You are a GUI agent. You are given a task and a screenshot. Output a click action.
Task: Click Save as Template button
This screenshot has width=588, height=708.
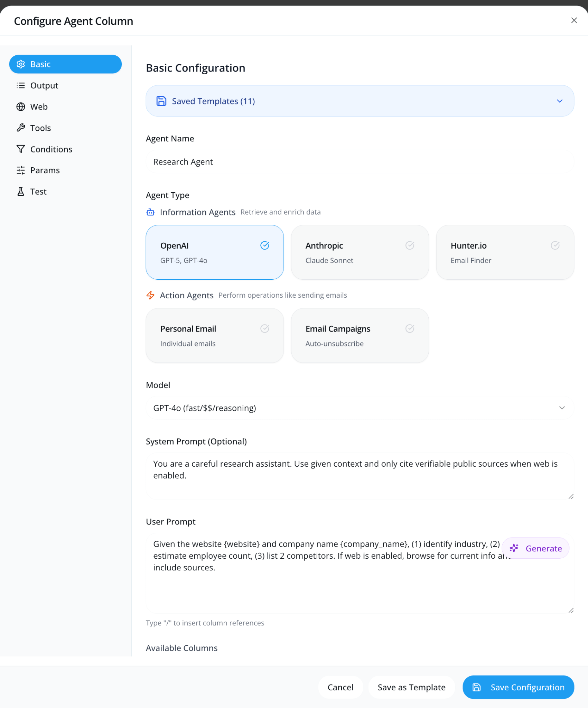pyautogui.click(x=411, y=687)
